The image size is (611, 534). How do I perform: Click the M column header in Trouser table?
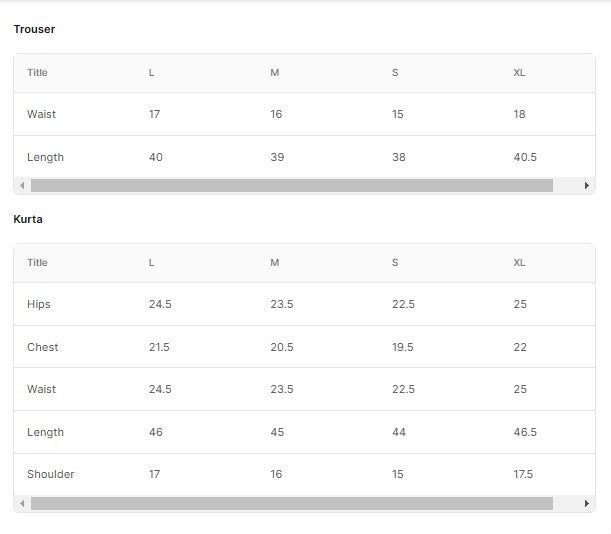(275, 73)
